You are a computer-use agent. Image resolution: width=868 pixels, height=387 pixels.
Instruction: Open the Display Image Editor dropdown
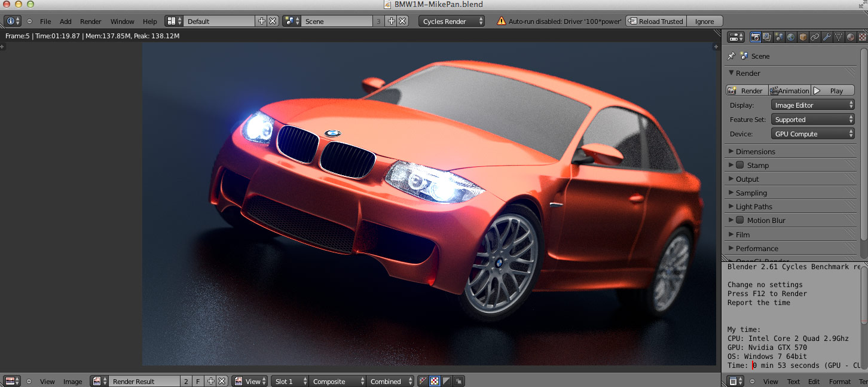pyautogui.click(x=813, y=105)
